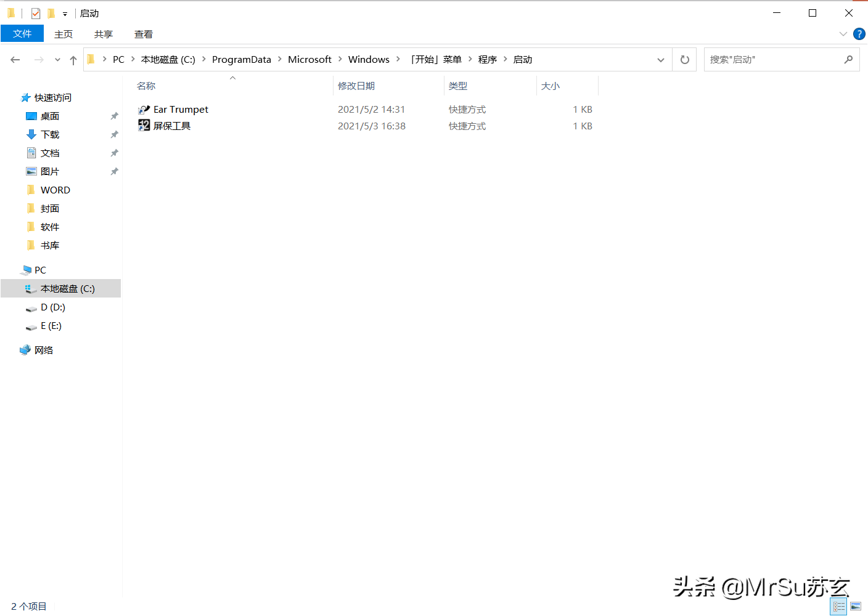Navigate to Microsoft in breadcrumb
868x616 pixels.
coord(309,59)
